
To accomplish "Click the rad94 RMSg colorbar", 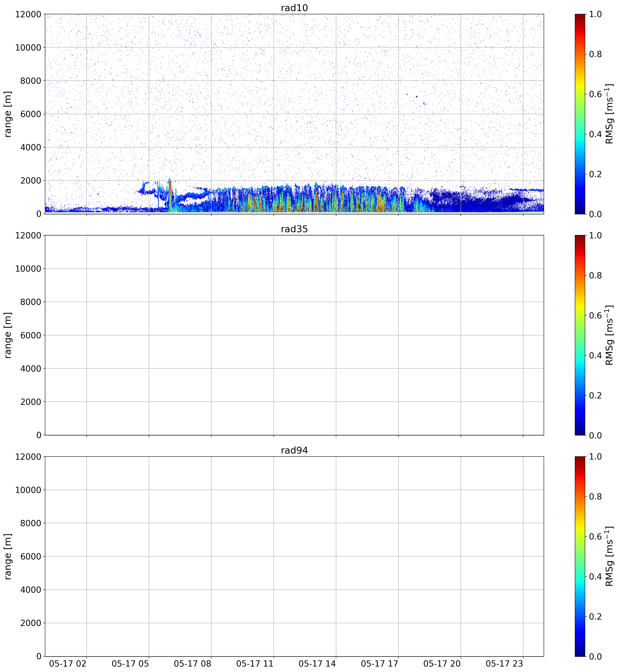I will [x=580, y=556].
